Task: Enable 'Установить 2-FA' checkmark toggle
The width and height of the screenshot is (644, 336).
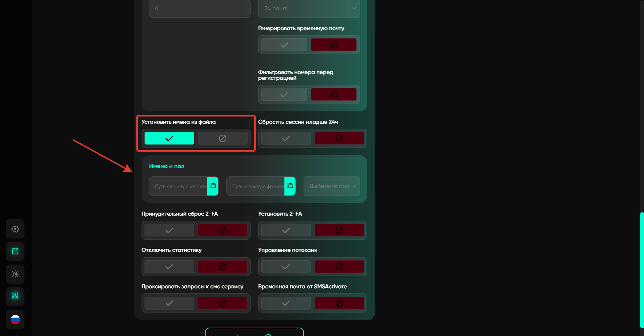Action: [x=286, y=230]
